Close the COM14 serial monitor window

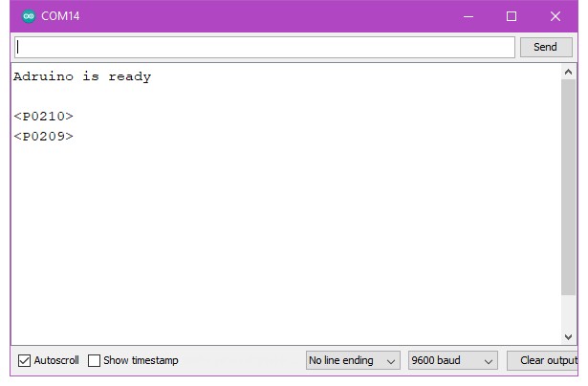555,16
